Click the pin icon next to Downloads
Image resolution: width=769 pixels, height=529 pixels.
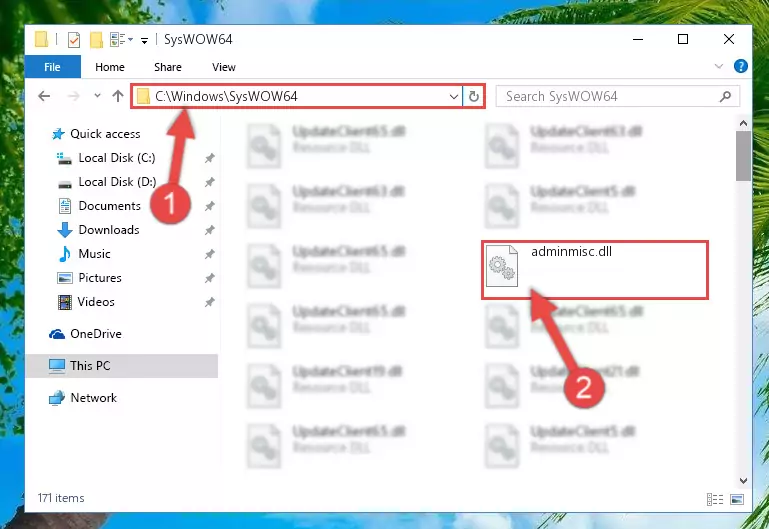(209, 230)
